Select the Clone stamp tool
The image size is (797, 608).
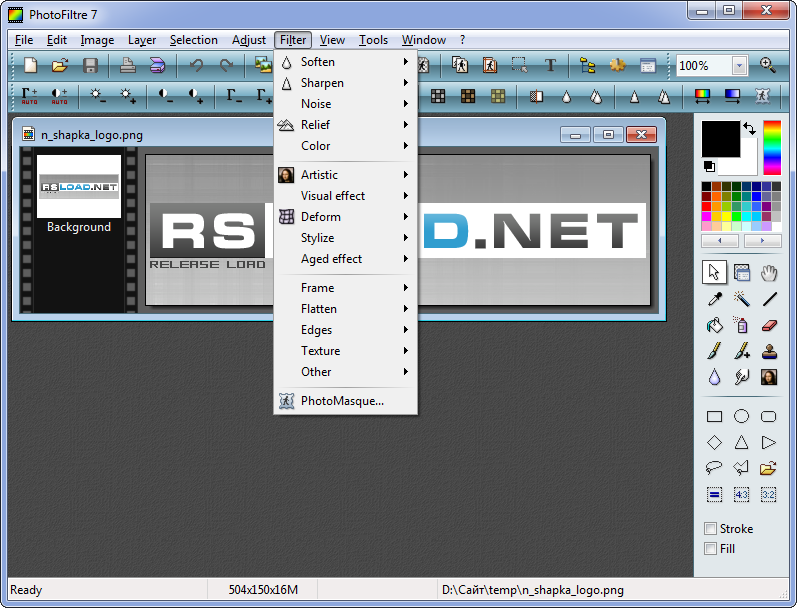pos(769,351)
